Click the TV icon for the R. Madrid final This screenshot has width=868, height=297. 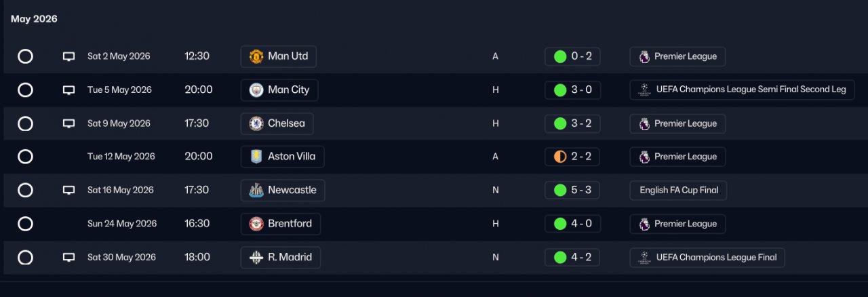[68, 257]
